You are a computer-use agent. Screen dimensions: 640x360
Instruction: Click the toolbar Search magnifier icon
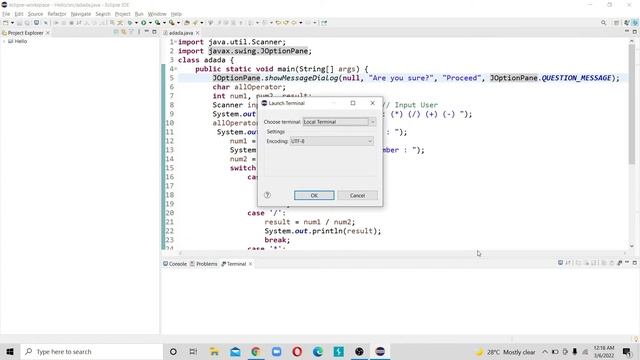pos(603,23)
